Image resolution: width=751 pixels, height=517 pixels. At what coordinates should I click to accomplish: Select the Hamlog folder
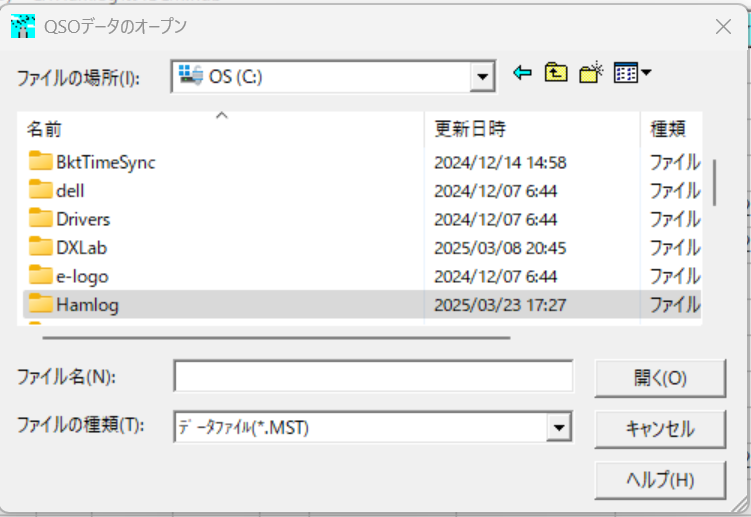(x=87, y=305)
